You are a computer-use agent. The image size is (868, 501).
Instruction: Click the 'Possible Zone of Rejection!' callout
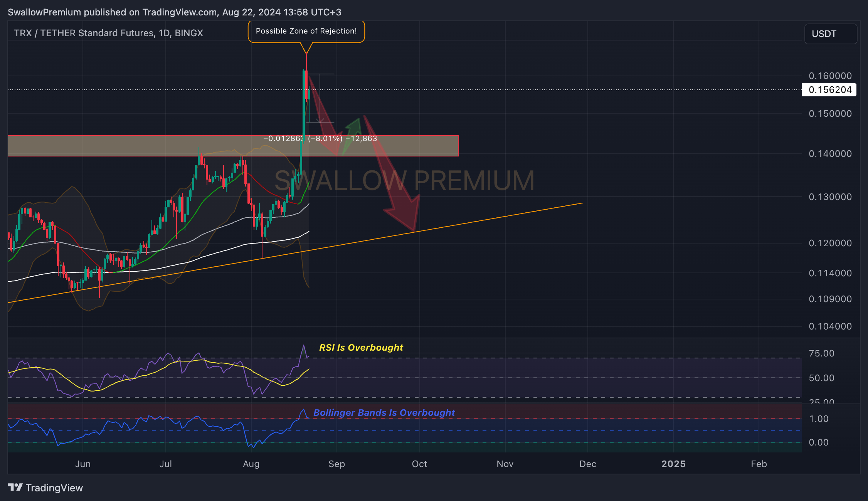pyautogui.click(x=306, y=31)
